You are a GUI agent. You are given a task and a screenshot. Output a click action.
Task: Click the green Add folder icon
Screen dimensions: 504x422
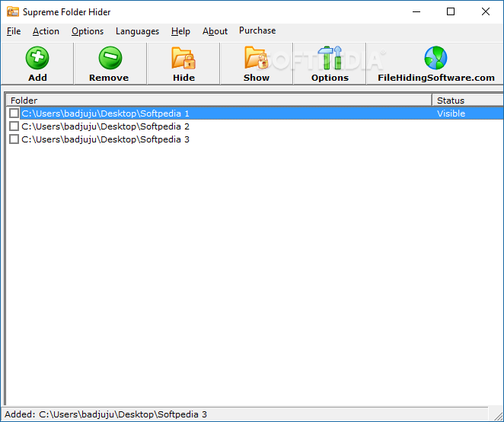tap(37, 58)
